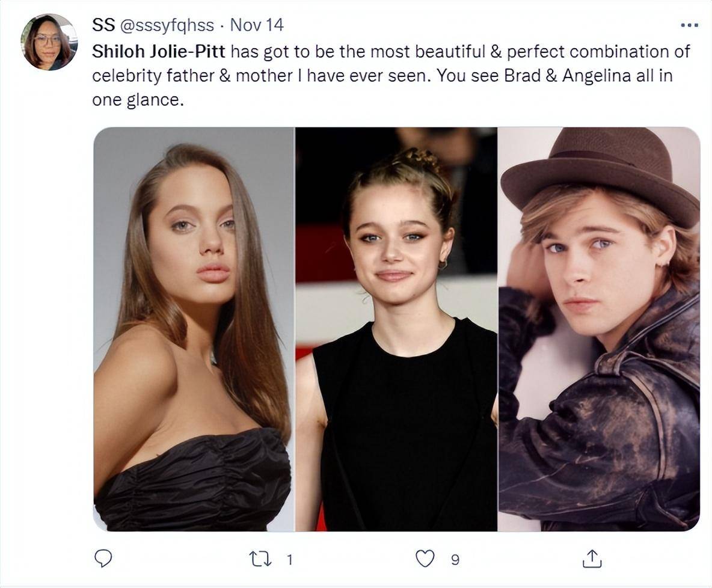Click the share upload arrow icon

coord(591,559)
